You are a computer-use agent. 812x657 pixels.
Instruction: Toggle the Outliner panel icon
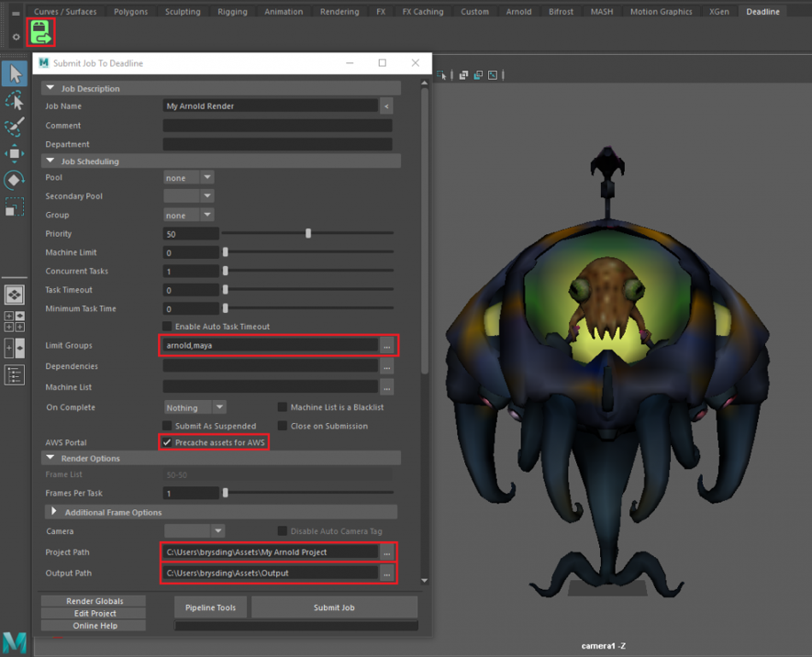click(15, 374)
